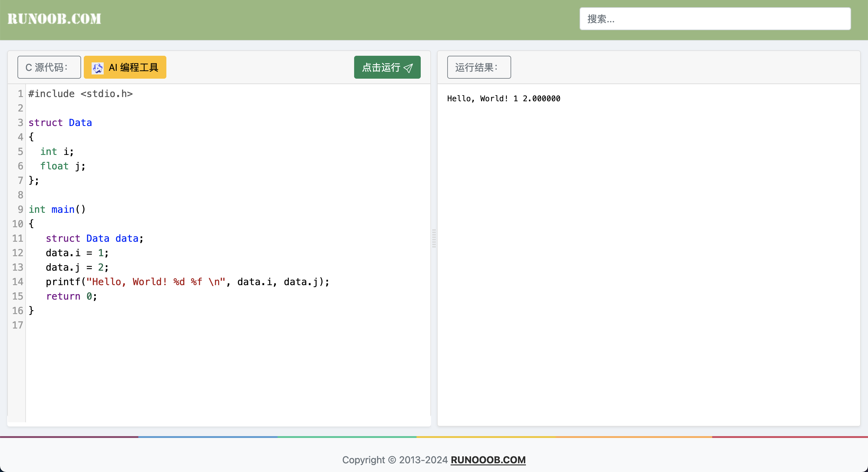Click line number 14 in gutter
Image resolution: width=868 pixels, height=472 pixels.
(18, 282)
